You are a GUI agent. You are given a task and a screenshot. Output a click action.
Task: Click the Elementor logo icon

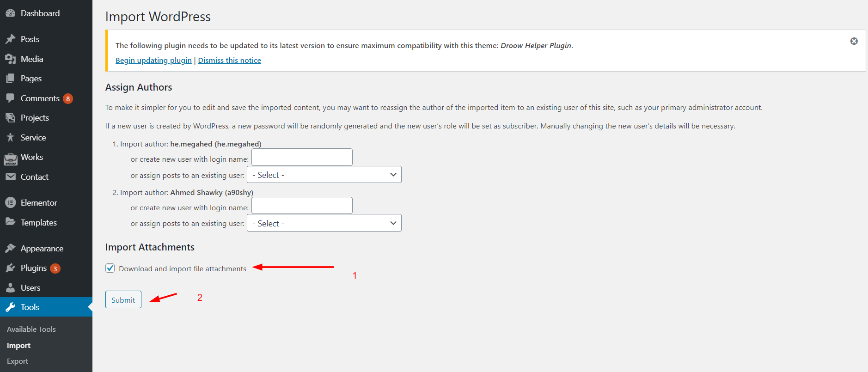click(10, 203)
